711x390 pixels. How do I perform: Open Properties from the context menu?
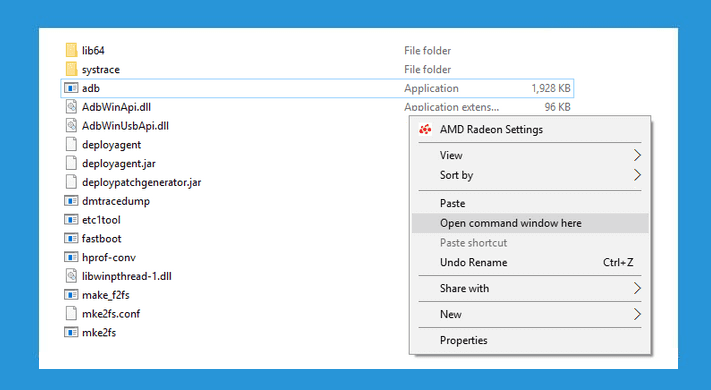point(530,340)
